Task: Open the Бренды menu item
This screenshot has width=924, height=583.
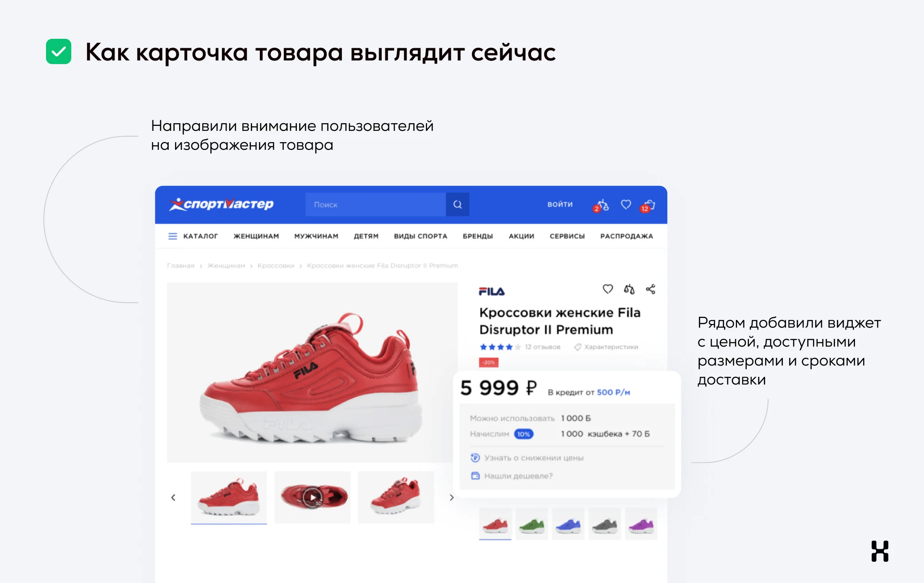Action: point(478,236)
